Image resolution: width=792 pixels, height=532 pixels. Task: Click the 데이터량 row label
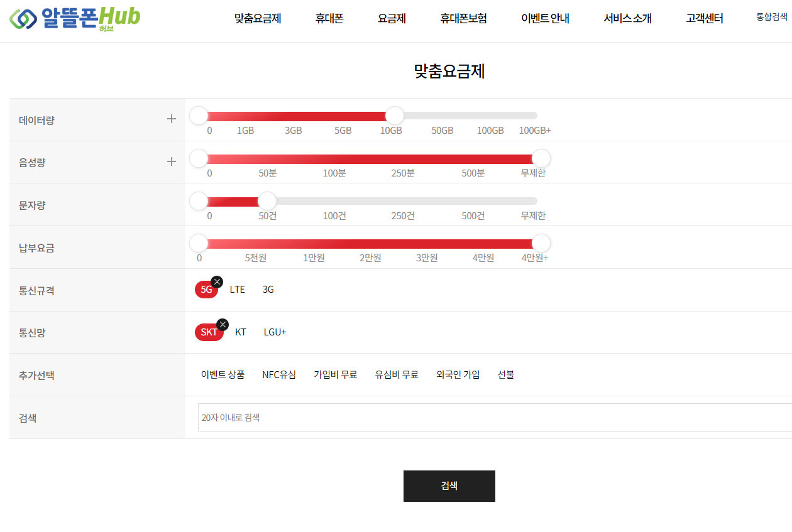(36, 120)
